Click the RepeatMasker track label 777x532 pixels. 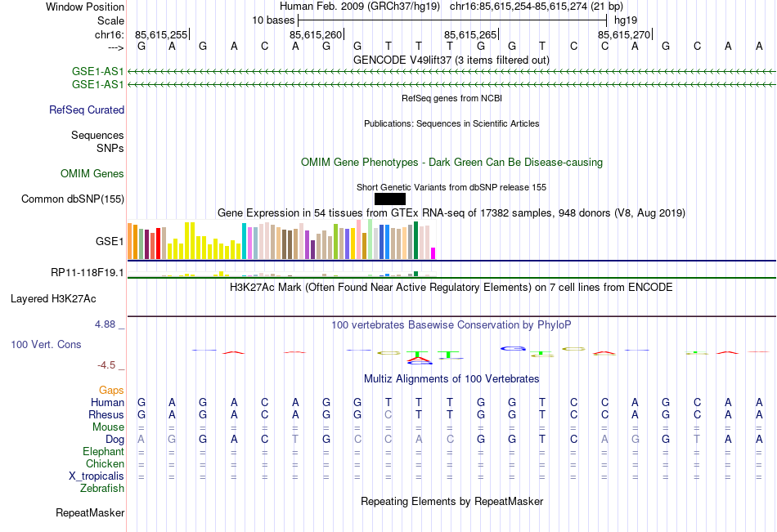90,512
